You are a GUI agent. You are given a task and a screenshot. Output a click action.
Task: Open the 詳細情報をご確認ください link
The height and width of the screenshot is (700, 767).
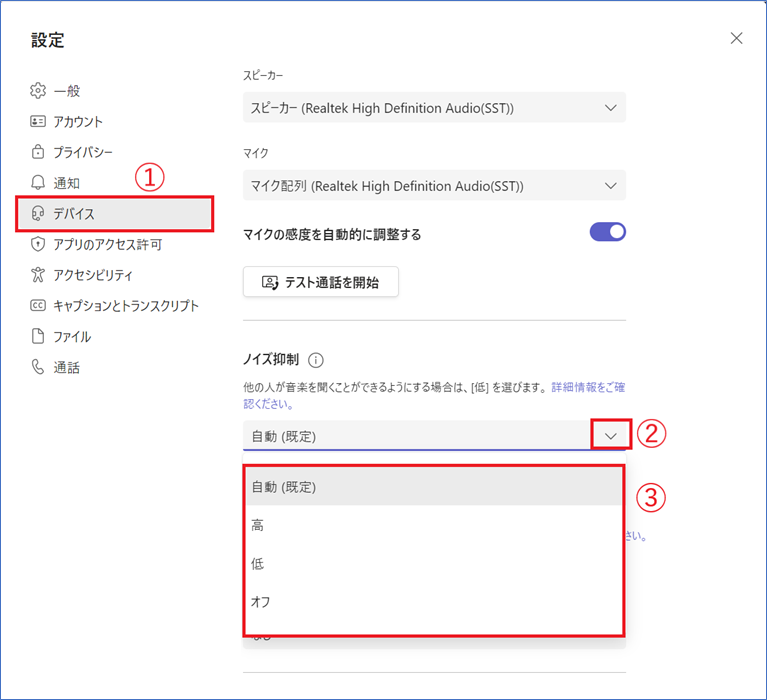(588, 387)
